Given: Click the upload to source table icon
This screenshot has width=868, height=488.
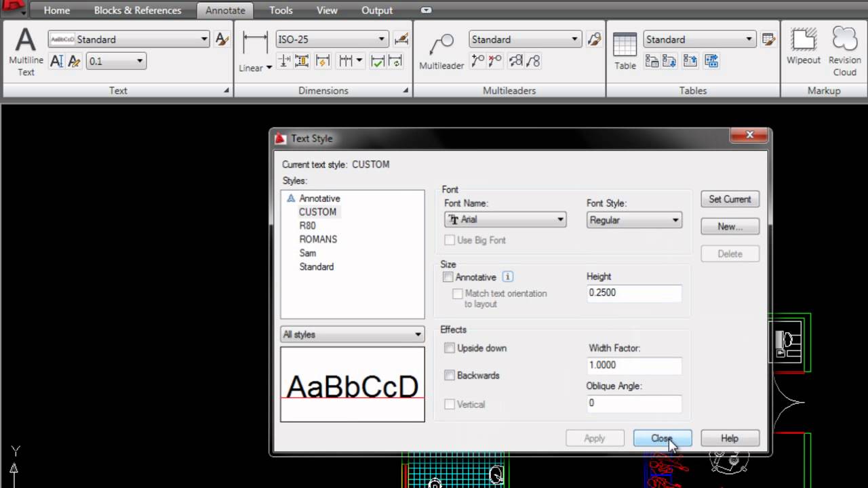Looking at the screenshot, I should tap(690, 61).
